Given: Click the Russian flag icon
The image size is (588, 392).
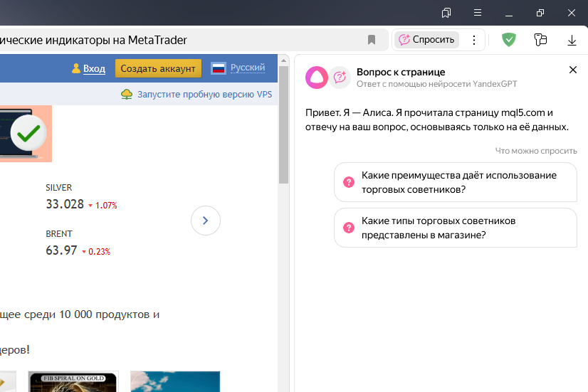Looking at the screenshot, I should click(219, 68).
